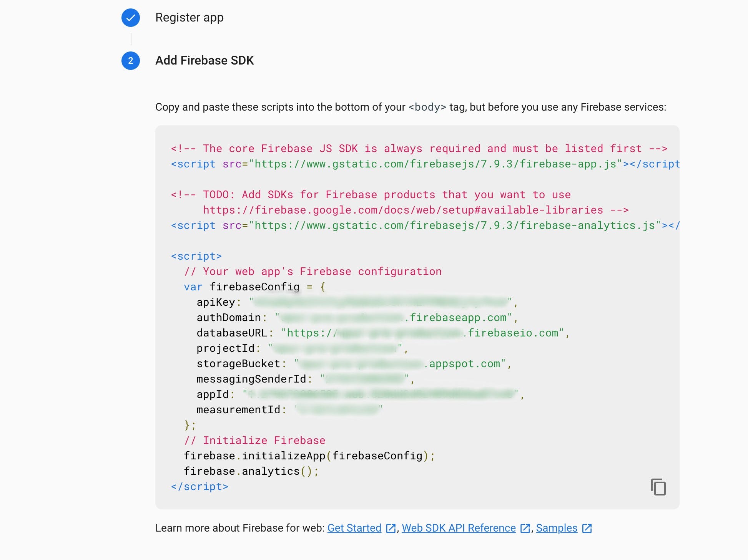Open the Web SDK API Reference link
Viewport: 748px width, 560px height.
tap(459, 528)
